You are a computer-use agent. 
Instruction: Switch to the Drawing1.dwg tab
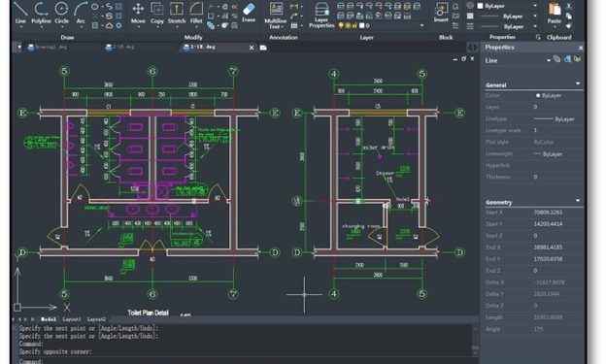(48, 48)
